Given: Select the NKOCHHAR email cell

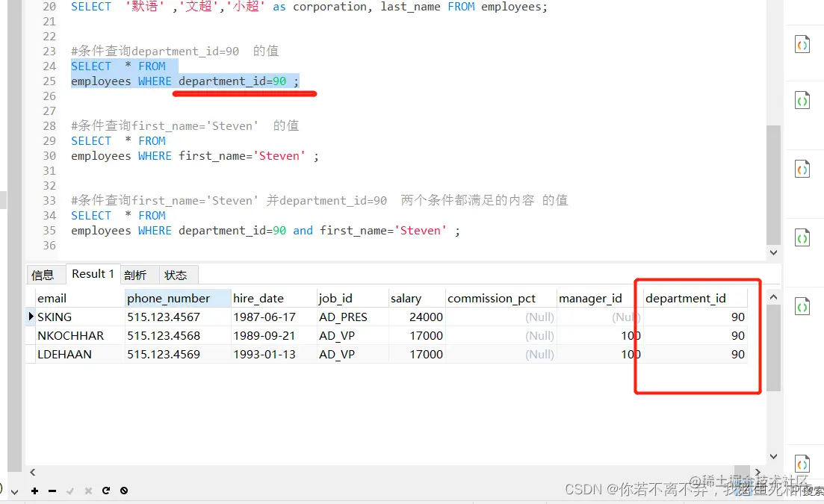Looking at the screenshot, I should [79, 335].
